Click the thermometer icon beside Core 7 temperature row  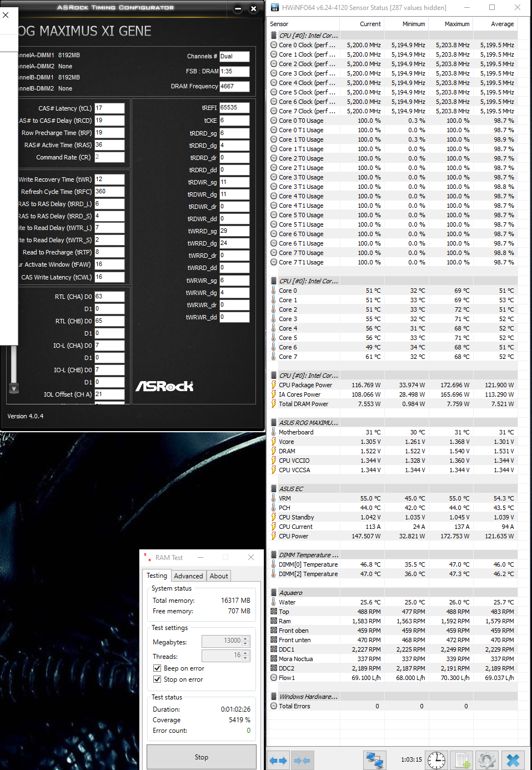(274, 357)
